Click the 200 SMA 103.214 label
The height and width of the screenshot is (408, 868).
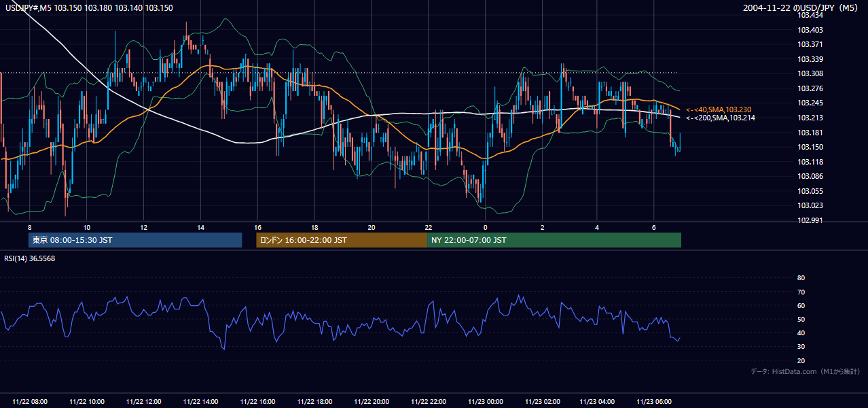pyautogui.click(x=721, y=118)
